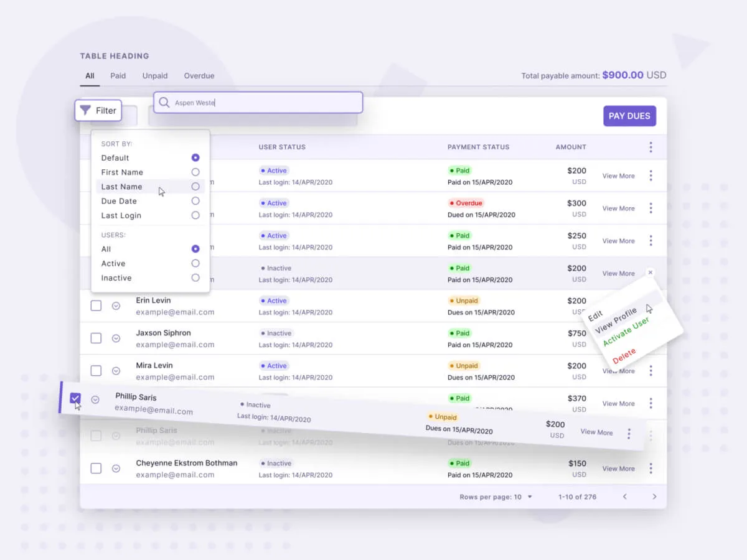The width and height of the screenshot is (747, 560).
Task: Expand Phillip Saris's row details chevron
Action: coord(95,400)
